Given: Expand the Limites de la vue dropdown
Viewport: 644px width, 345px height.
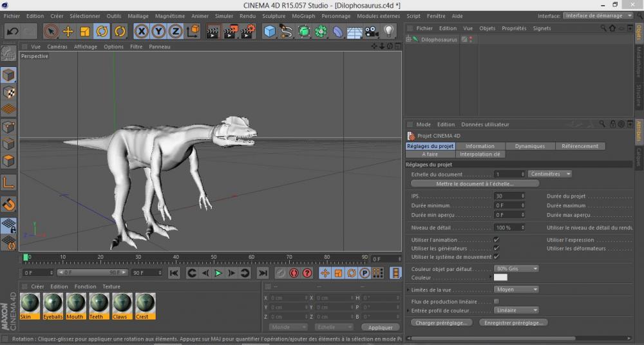Looking at the screenshot, I should click(517, 290).
